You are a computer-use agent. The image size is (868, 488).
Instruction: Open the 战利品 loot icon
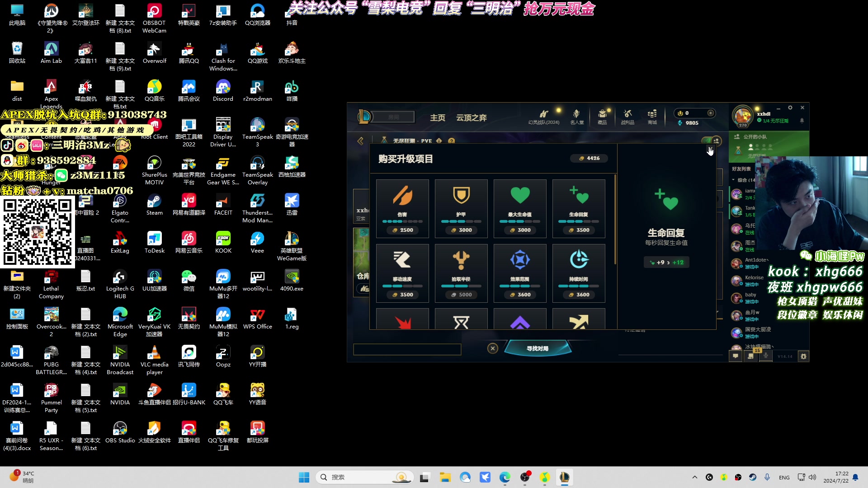(627, 117)
